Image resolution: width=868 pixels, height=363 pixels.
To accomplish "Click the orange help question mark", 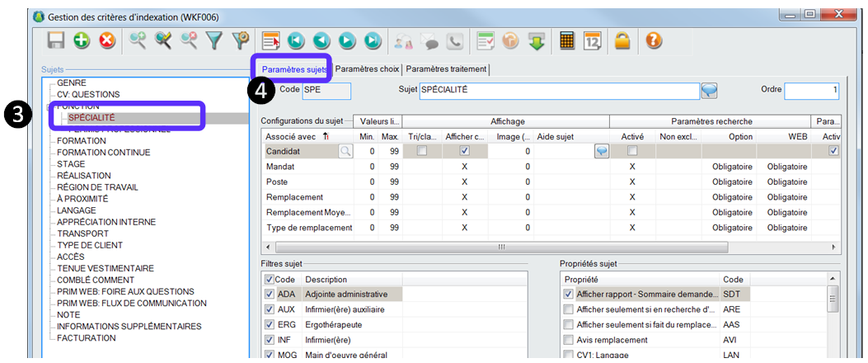I will (654, 40).
